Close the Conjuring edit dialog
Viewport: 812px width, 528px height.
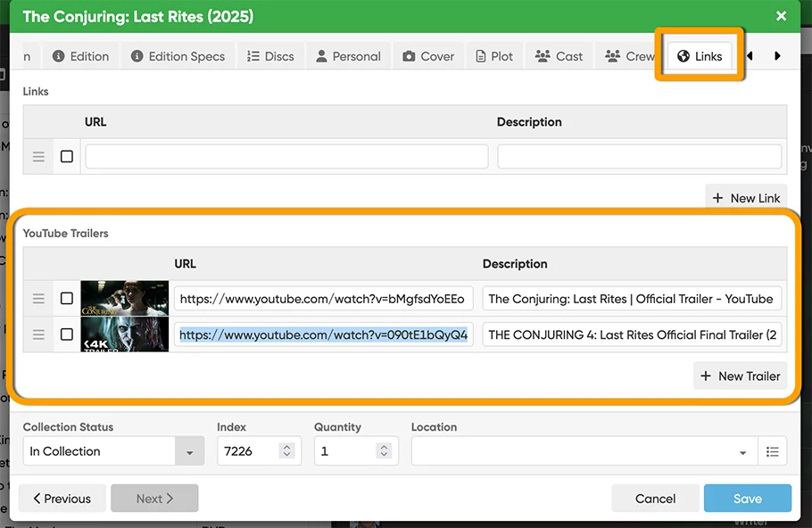[x=781, y=16]
